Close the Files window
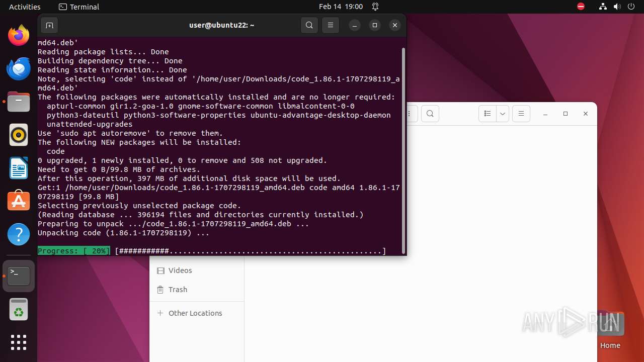Image resolution: width=644 pixels, height=362 pixels. (586, 114)
